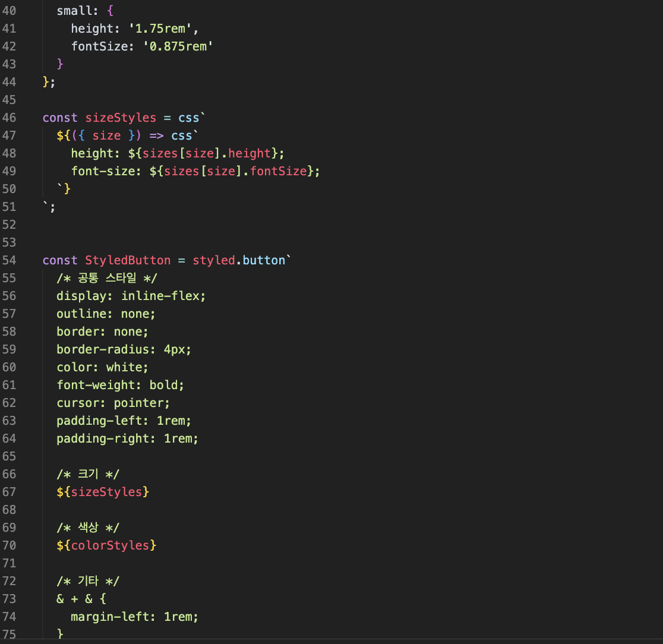Image resolution: width=663 pixels, height=644 pixels.
Task: Click "display: inline-flex;" line
Action: coord(131,296)
